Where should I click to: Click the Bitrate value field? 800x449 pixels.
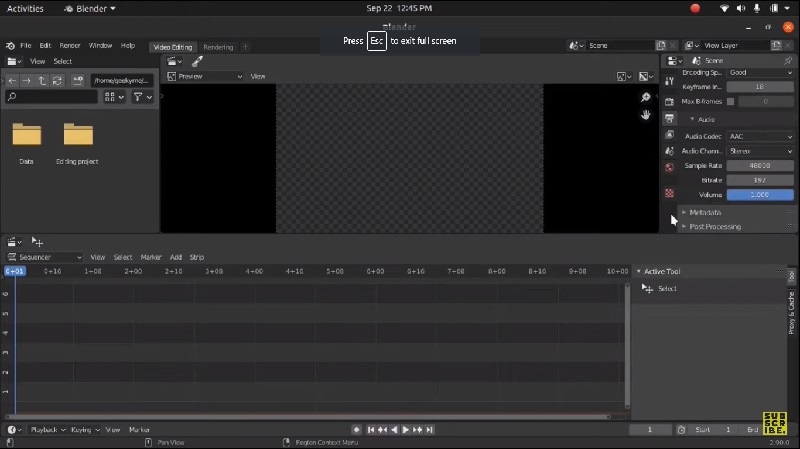click(760, 180)
